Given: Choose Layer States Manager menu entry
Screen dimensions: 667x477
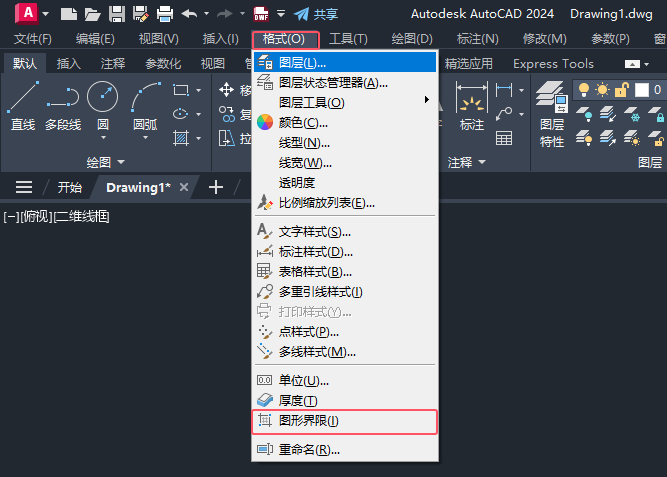Looking at the screenshot, I should (x=345, y=83).
